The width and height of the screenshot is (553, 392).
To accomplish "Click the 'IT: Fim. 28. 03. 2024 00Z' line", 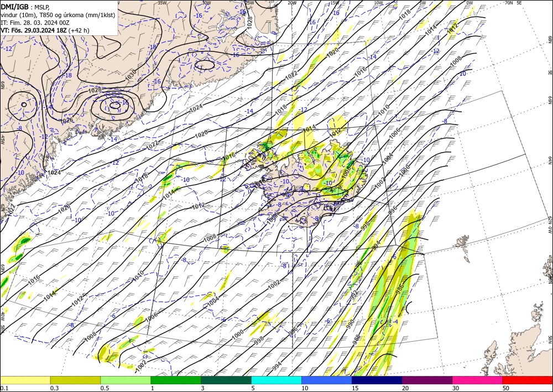I will point(35,23).
